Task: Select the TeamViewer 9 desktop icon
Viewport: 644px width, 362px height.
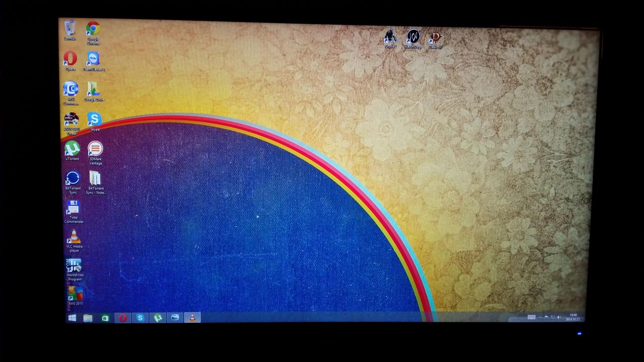Action: pos(93,59)
